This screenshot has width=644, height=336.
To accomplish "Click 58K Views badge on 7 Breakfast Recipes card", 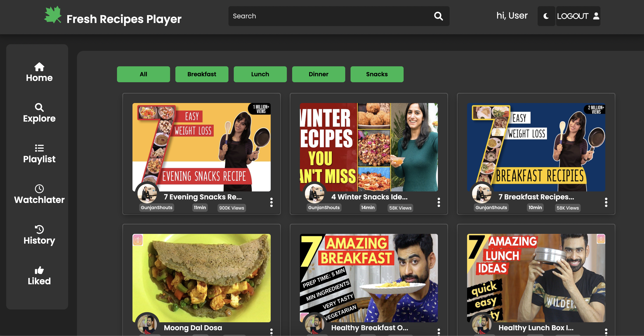I will [567, 208].
